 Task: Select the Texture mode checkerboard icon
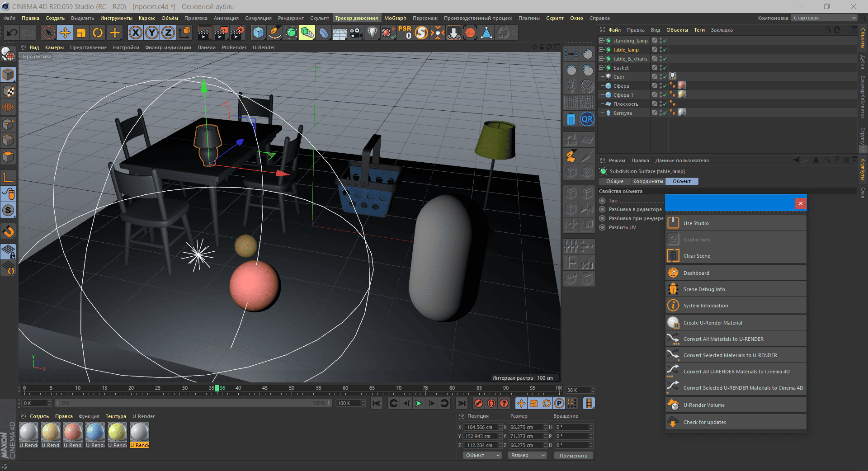8,91
